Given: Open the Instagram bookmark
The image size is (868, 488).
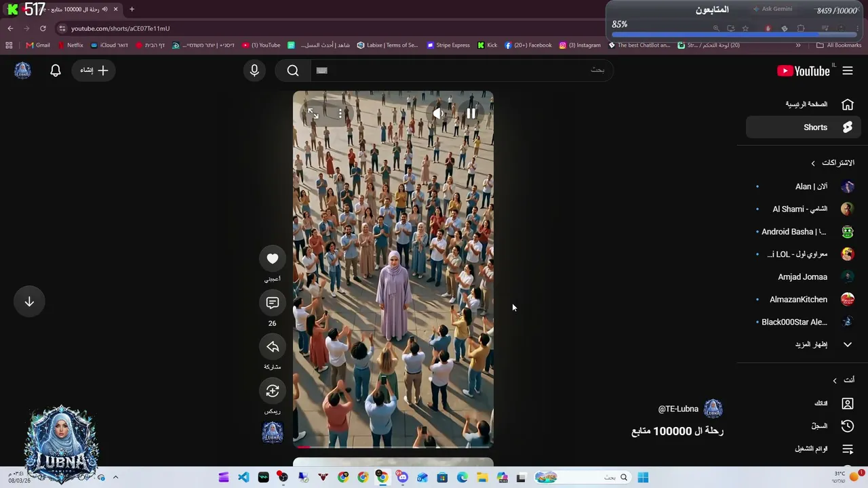Looking at the screenshot, I should click(x=580, y=45).
